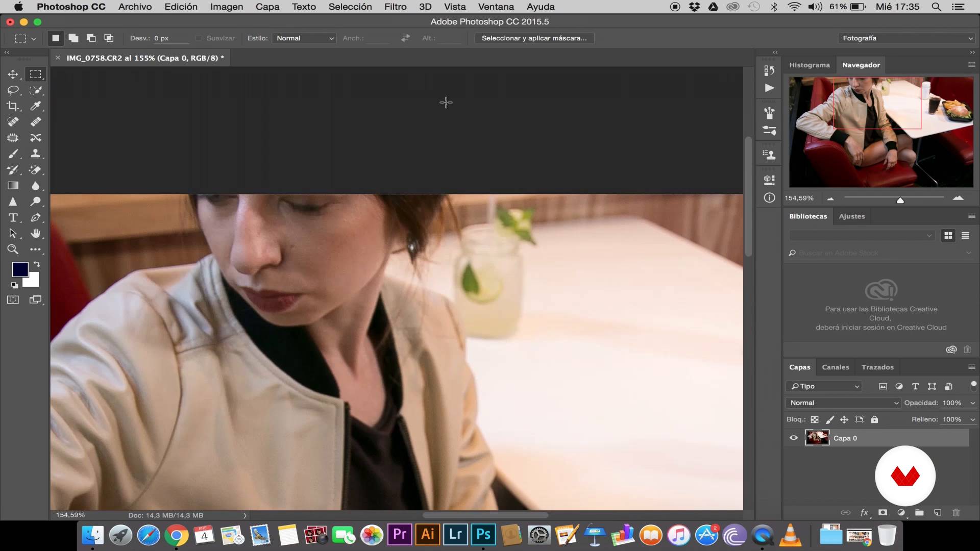The width and height of the screenshot is (980, 551).
Task: Click the Add layer mask icon
Action: click(883, 512)
